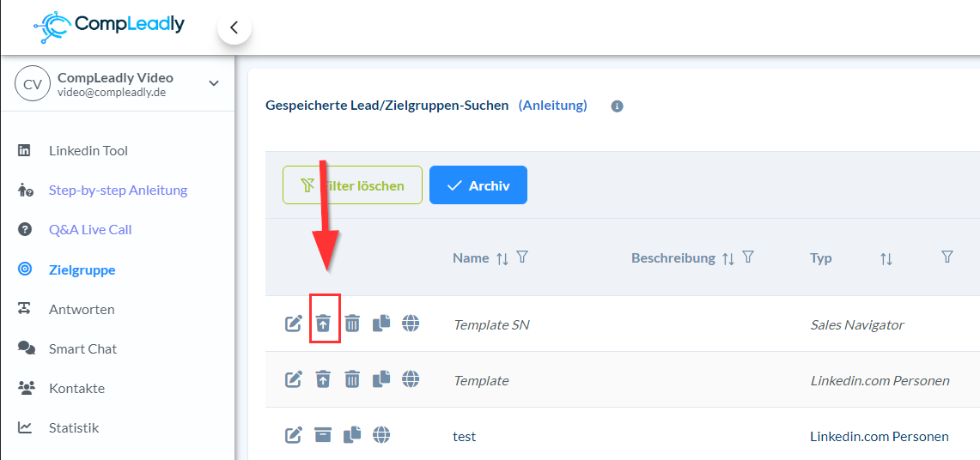Click trash icon in Template SN row
Image resolution: width=980 pixels, height=460 pixels.
[352, 324]
